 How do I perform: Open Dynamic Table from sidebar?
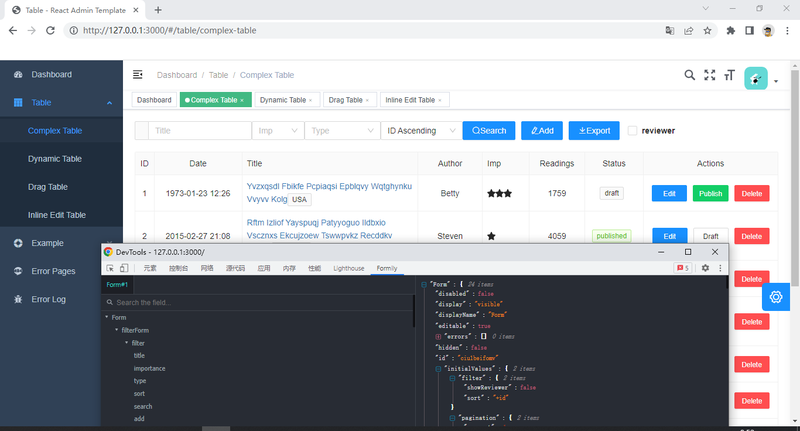[x=55, y=159]
